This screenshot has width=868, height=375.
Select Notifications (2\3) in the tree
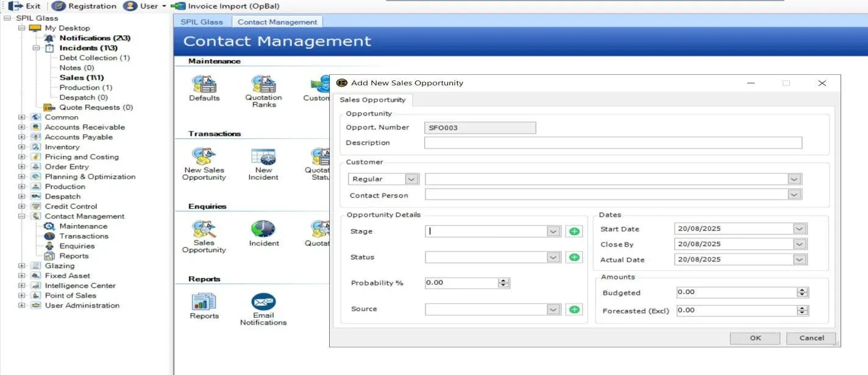[x=95, y=38]
